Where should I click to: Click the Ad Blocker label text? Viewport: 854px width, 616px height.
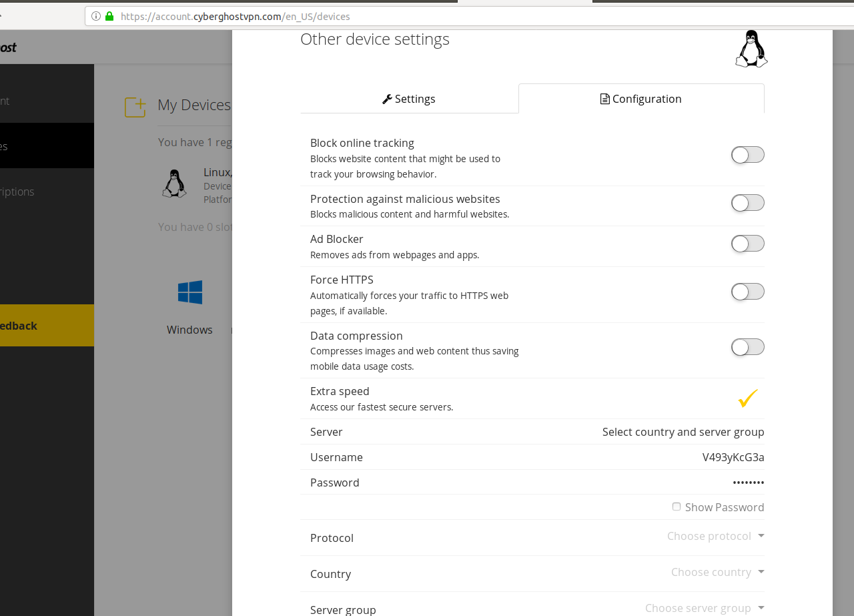click(x=337, y=239)
